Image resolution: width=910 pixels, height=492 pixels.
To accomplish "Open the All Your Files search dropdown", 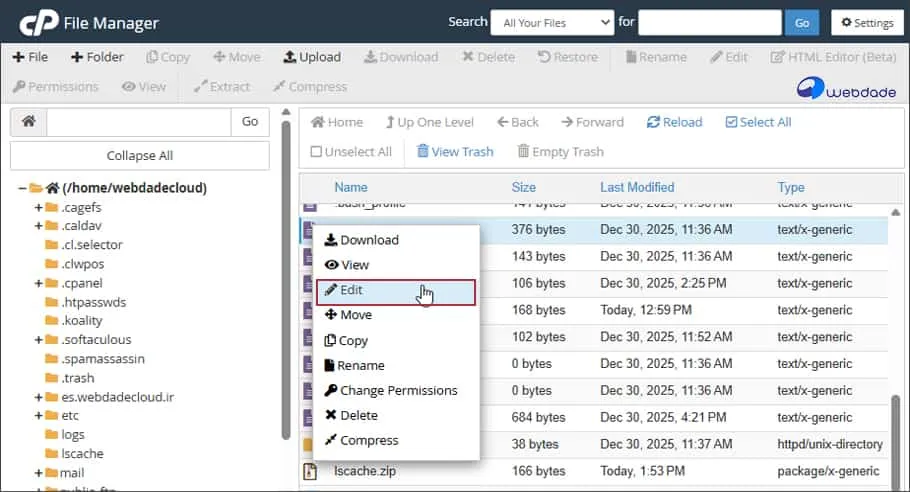I will pyautogui.click(x=552, y=23).
